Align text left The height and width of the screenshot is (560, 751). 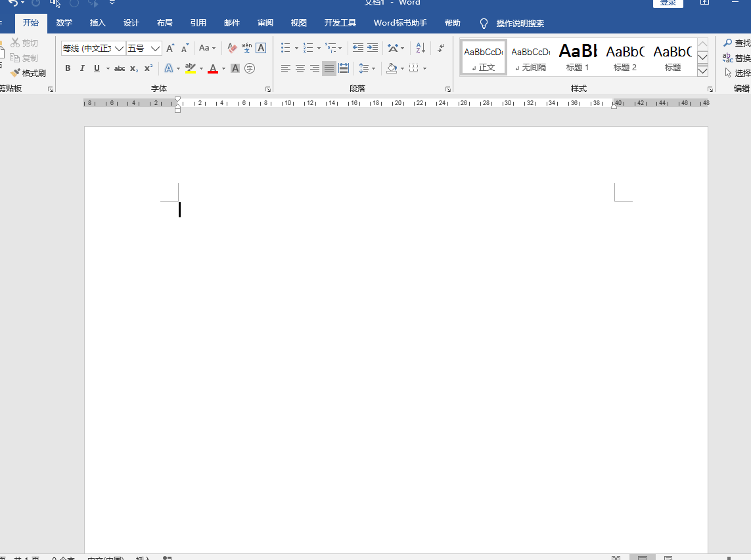285,68
